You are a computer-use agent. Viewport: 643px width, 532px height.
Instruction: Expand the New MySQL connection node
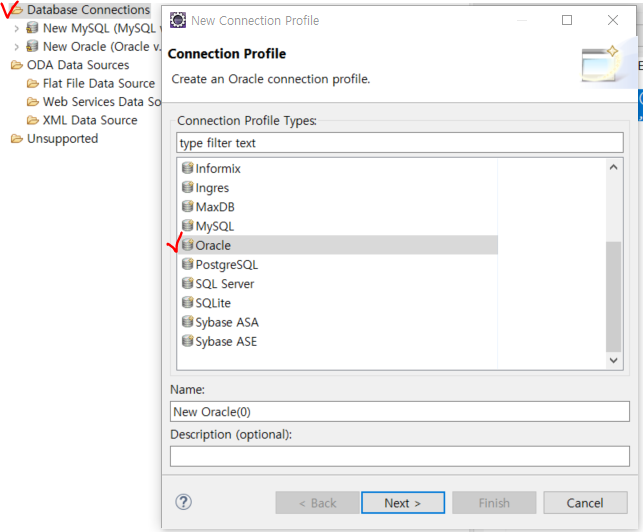[x=16, y=28]
